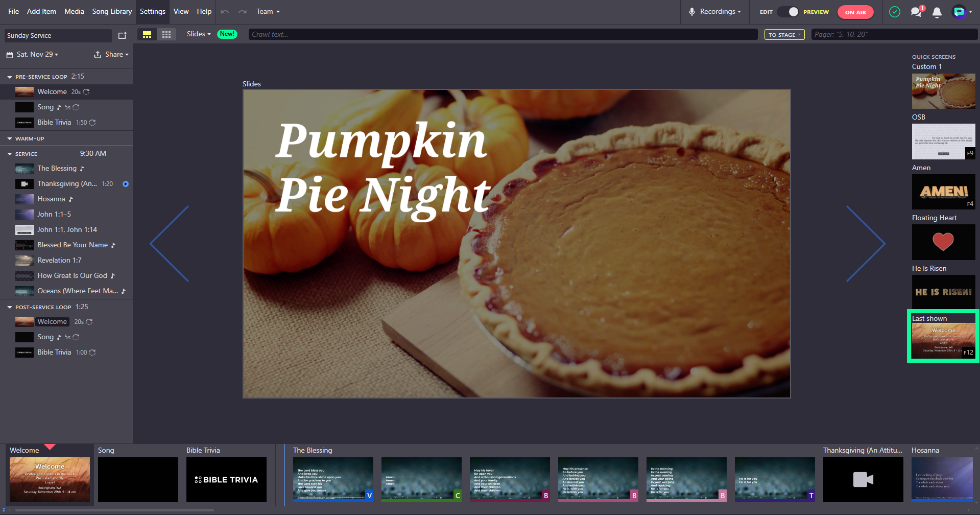Open the File menu

[x=14, y=11]
